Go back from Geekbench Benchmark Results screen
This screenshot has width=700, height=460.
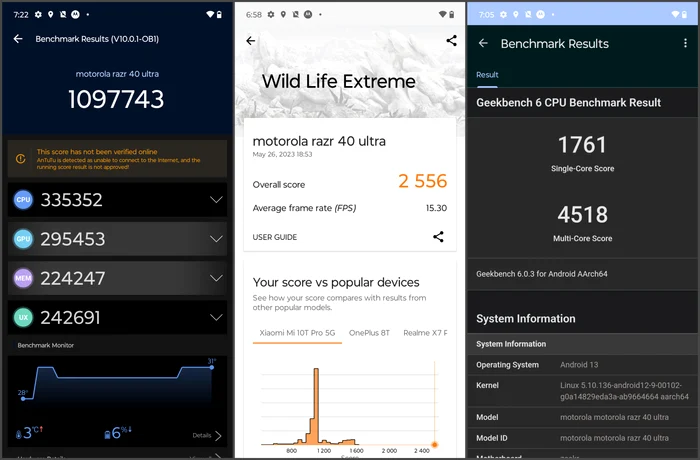click(x=483, y=43)
